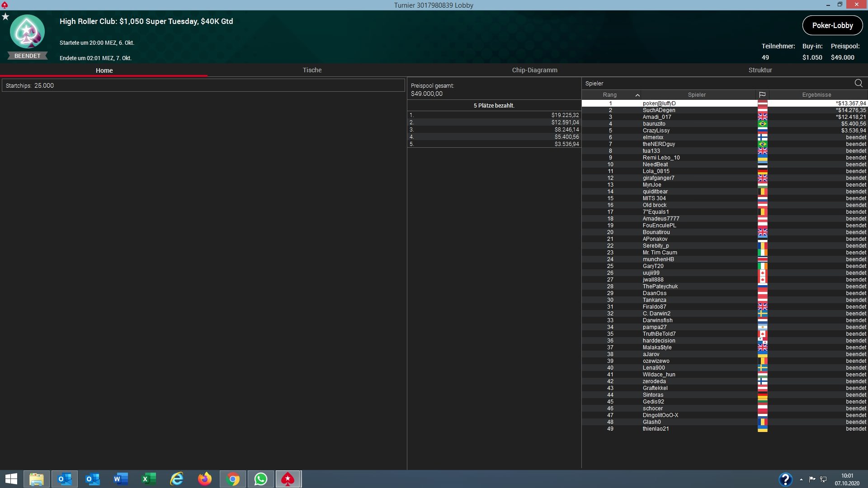The height and width of the screenshot is (488, 868).
Task: Click the flag column header icon
Action: (x=762, y=95)
